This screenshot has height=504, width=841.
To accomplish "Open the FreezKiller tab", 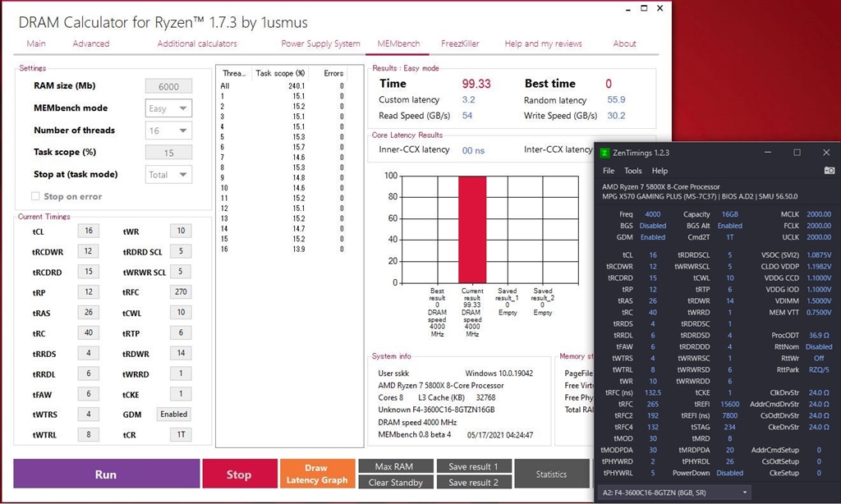I will [x=460, y=44].
